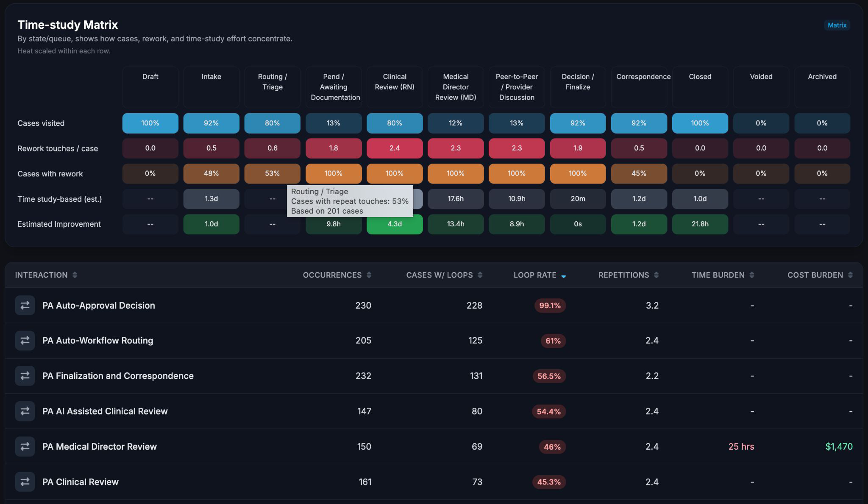868x504 pixels.
Task: Click the loop icon beside PA Finalization and Correspondence
Action: pos(25,376)
